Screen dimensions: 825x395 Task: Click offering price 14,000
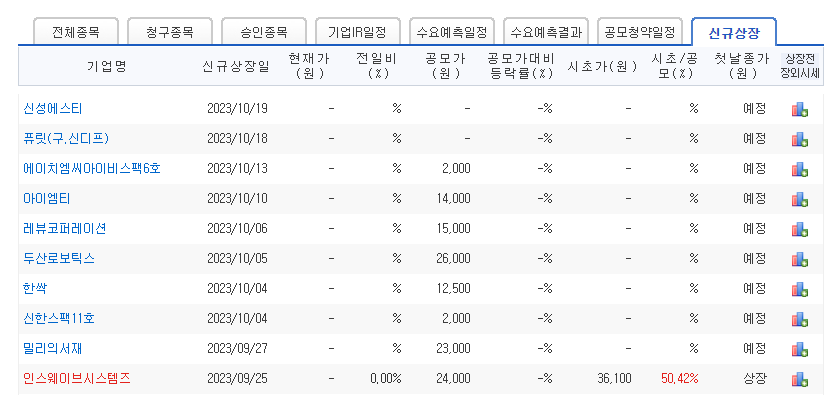pos(453,199)
